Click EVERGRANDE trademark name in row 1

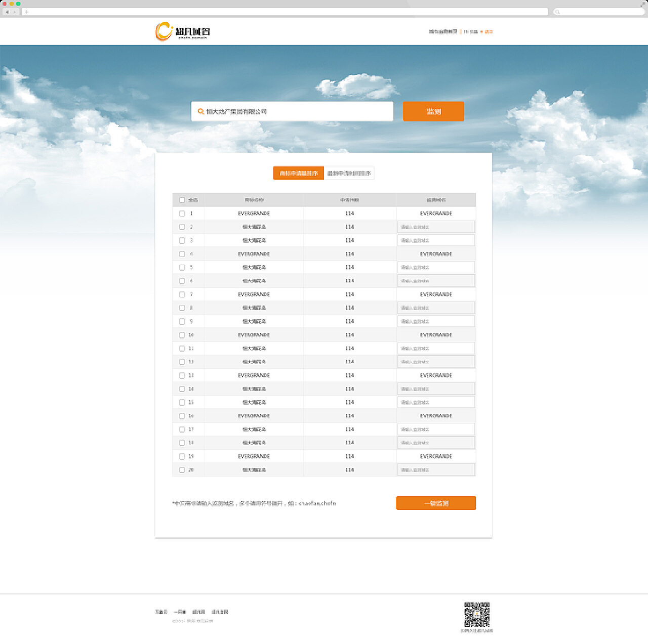[x=254, y=213]
